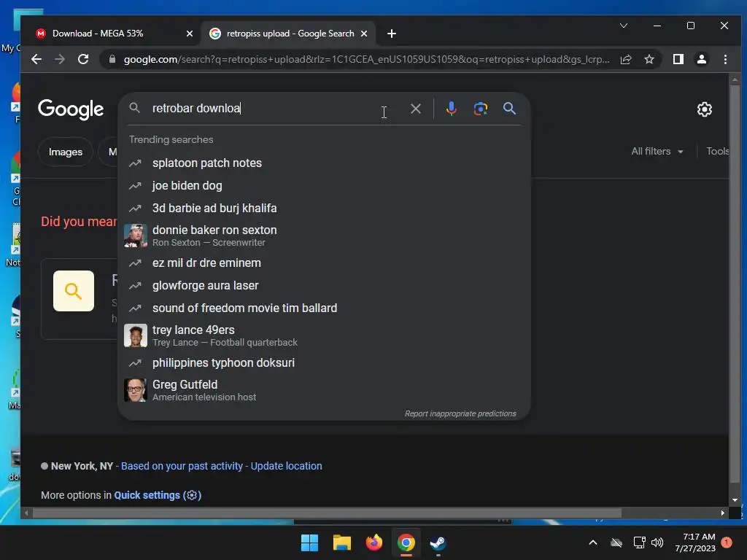Open Chrome three-dot menu
Image resolution: width=747 pixels, height=560 pixels.
725,59
